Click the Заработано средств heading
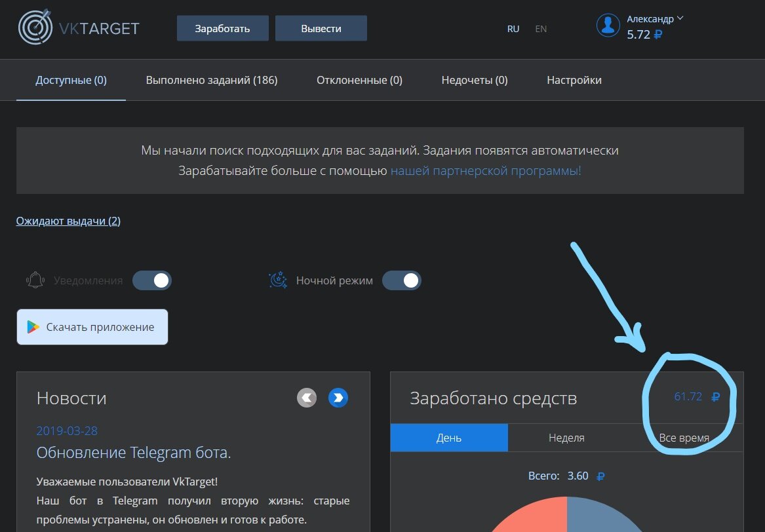 (x=493, y=398)
